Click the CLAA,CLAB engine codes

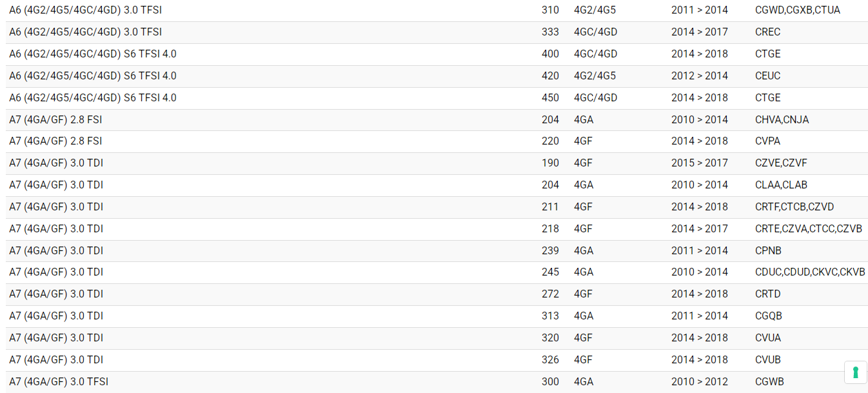(781, 185)
